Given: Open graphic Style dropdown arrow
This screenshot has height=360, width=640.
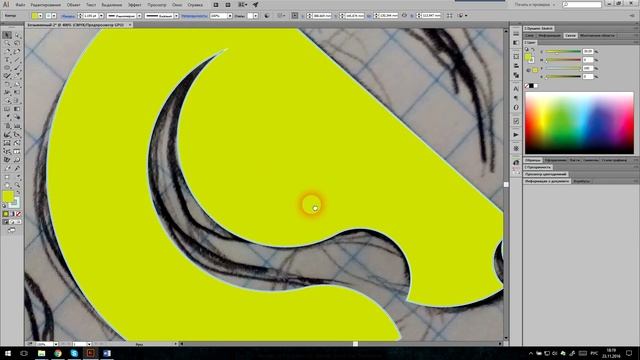Looking at the screenshot, I should (256, 16).
